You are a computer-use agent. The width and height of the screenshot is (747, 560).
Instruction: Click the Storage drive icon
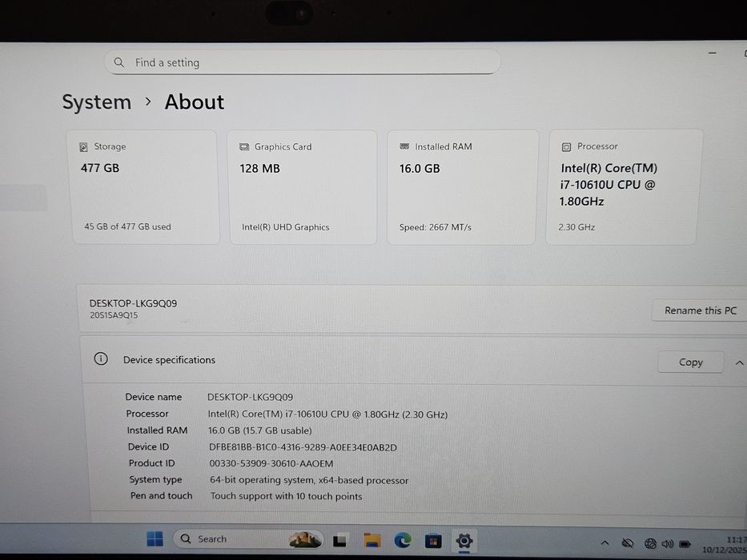83,147
